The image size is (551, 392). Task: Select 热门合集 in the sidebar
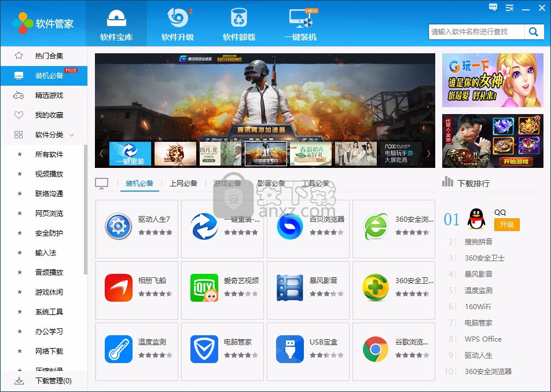click(44, 56)
